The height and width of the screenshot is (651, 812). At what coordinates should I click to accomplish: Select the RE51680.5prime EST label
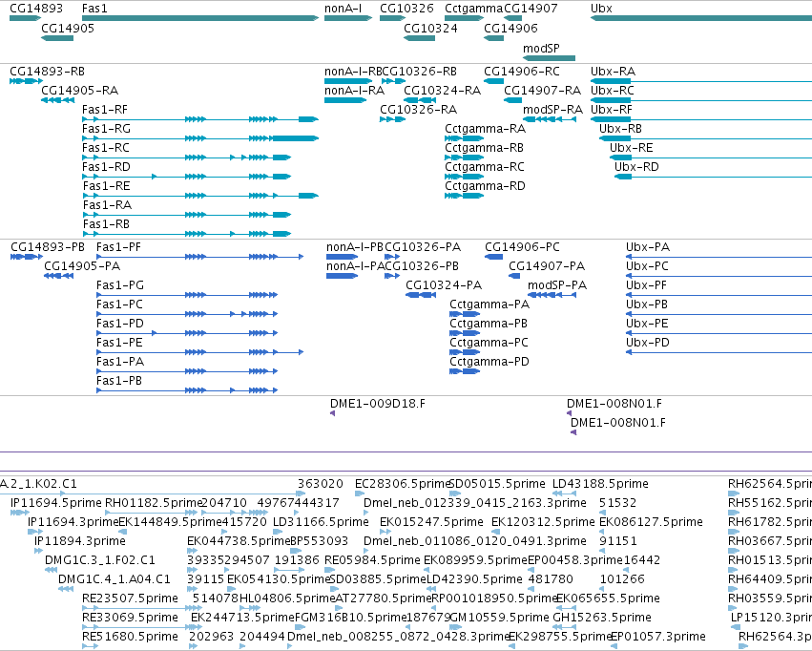tap(130, 637)
